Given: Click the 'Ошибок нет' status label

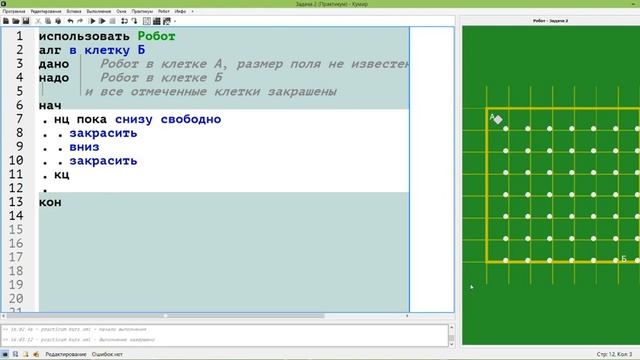Looking at the screenshot, I should point(107,354).
